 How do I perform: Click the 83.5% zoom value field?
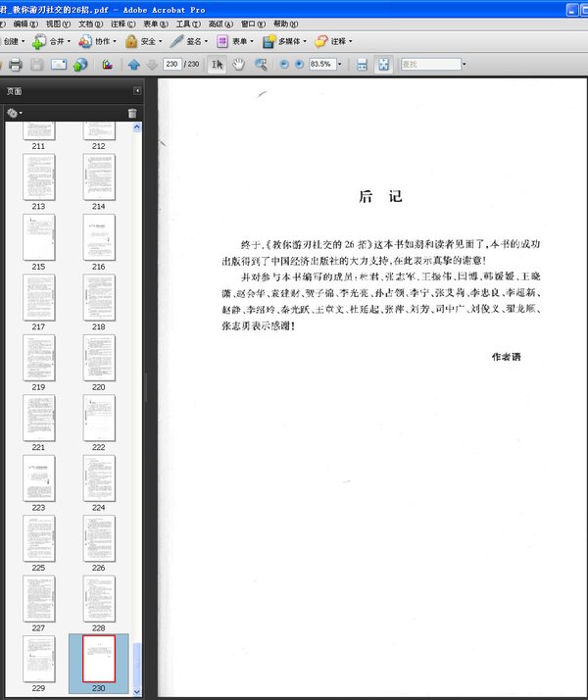[x=322, y=65]
